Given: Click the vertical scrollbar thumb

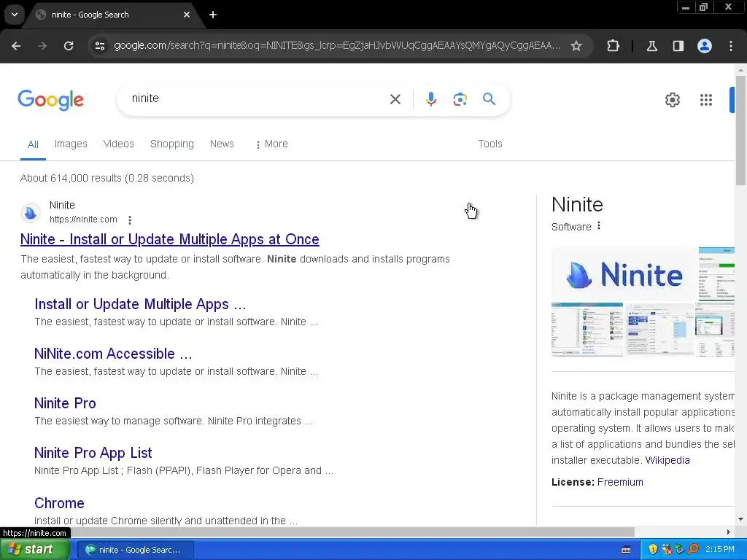Looking at the screenshot, I should tap(740, 130).
